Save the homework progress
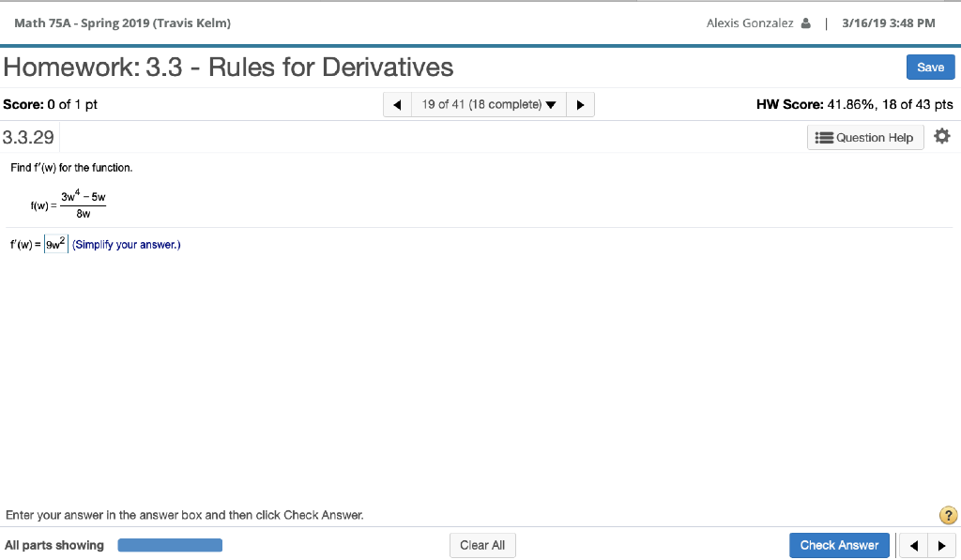Viewport: 961px width, 560px height. (930, 67)
